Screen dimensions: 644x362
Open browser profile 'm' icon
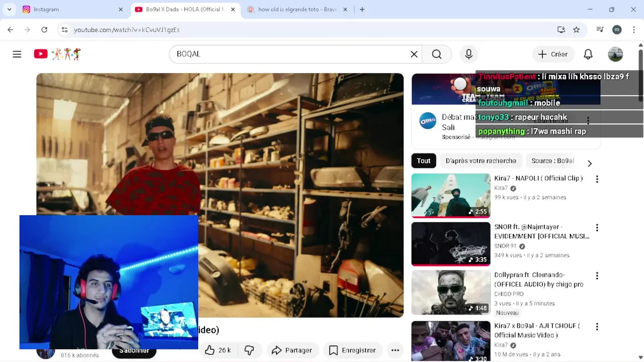click(x=617, y=30)
